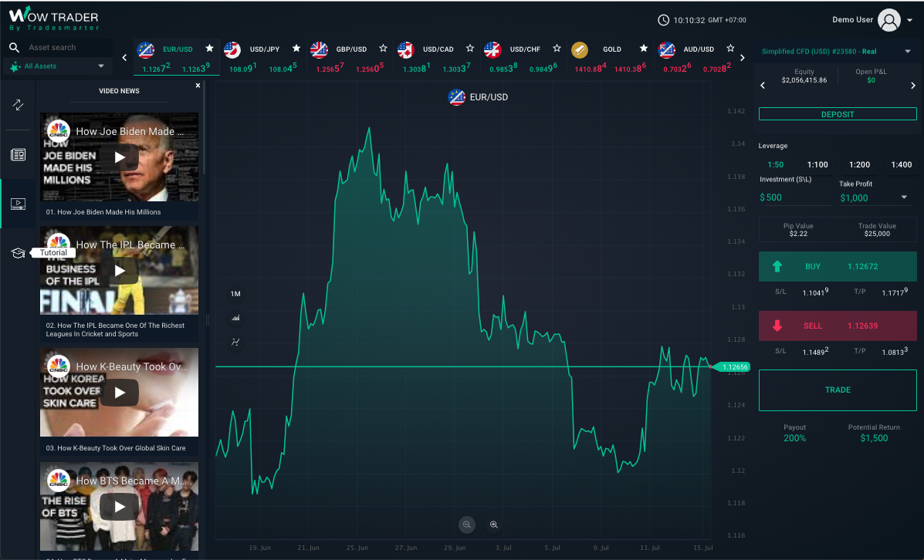Open '02. How The IPL Became One' title
Screen dimensions: 924x560
(115, 329)
